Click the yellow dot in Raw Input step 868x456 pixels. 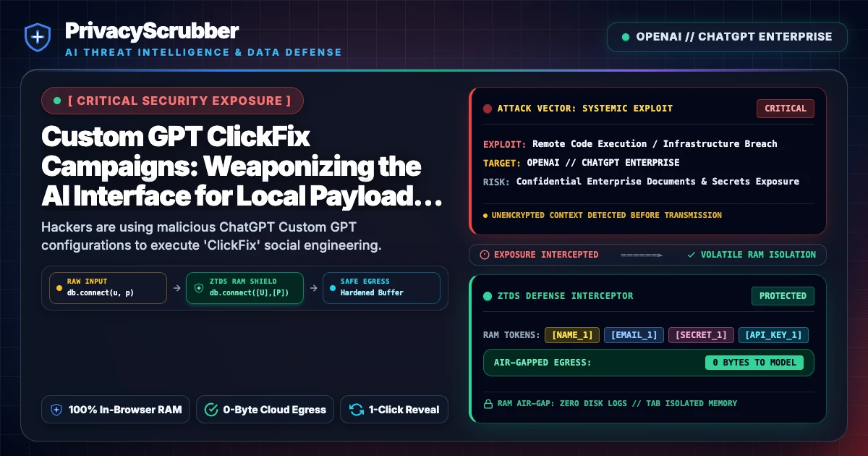(59, 287)
